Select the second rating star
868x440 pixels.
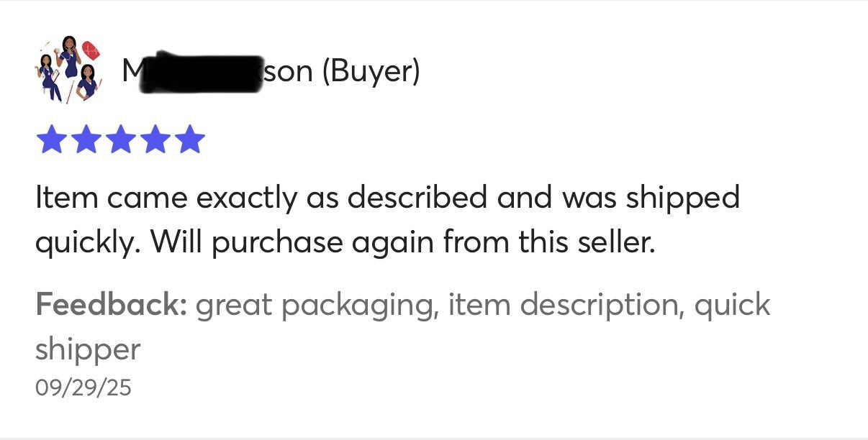pyautogui.click(x=86, y=140)
